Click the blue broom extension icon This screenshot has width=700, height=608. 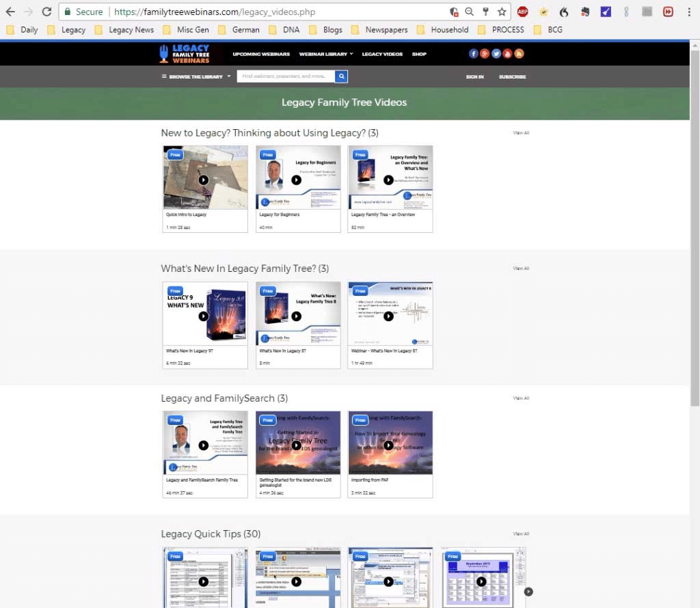pyautogui.click(x=606, y=12)
